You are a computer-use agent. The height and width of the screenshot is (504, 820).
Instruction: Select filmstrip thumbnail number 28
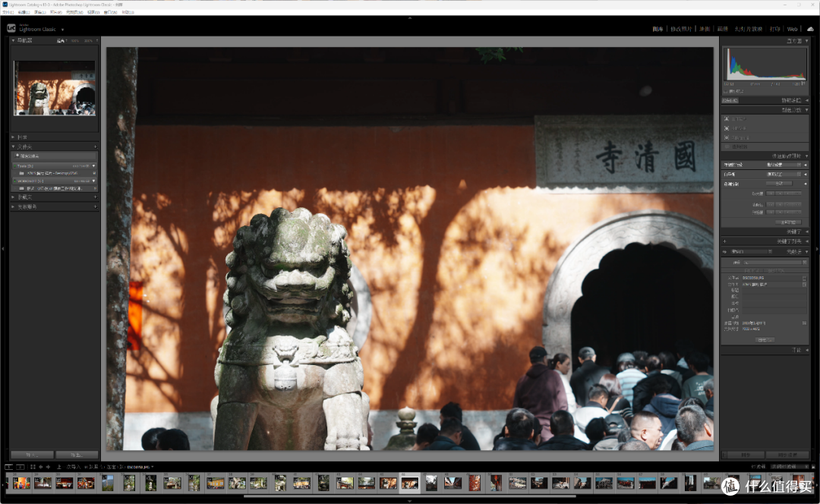pyautogui.click(x=21, y=483)
